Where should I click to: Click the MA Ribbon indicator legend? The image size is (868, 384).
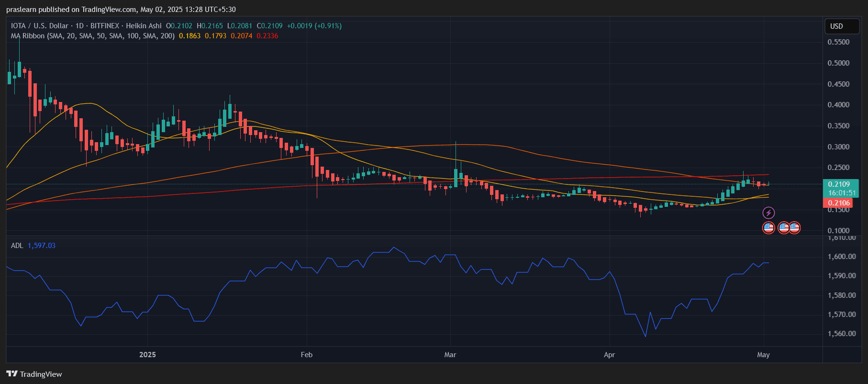pyautogui.click(x=92, y=36)
